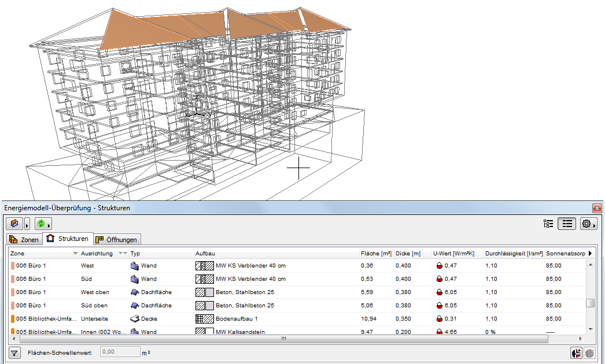
Task: Click the green update zones refresh button
Action: coord(40,224)
